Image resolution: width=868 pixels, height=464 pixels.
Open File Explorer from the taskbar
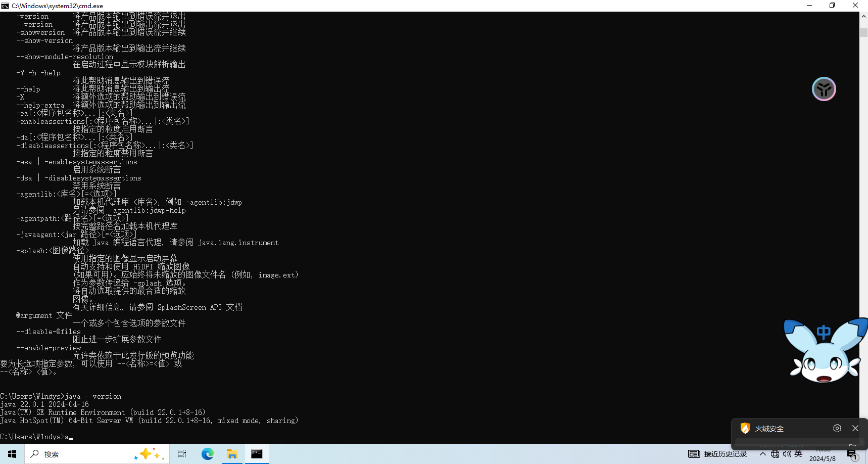tap(232, 454)
